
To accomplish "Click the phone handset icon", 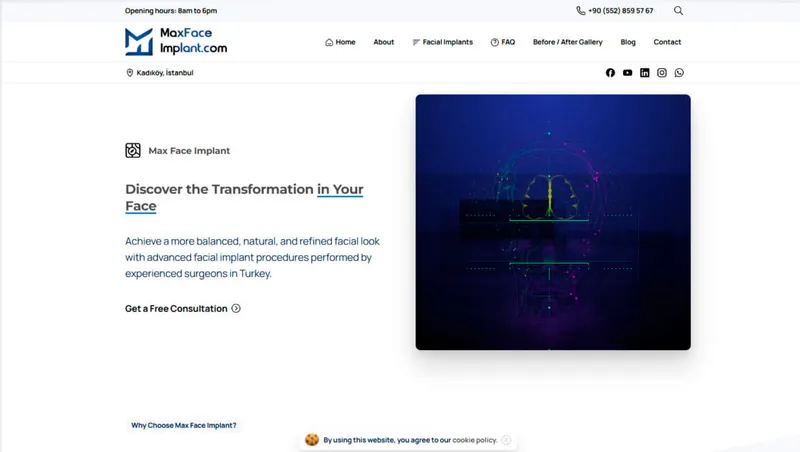I will coord(581,11).
